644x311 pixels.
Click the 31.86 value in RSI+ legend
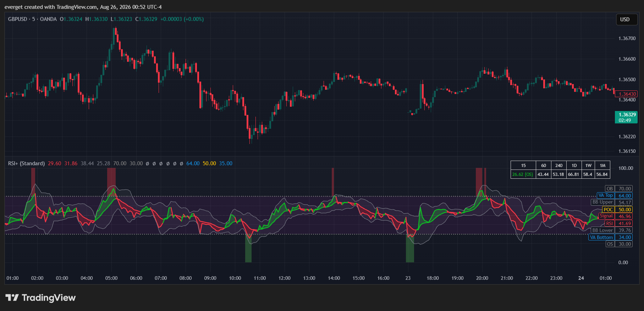point(71,163)
